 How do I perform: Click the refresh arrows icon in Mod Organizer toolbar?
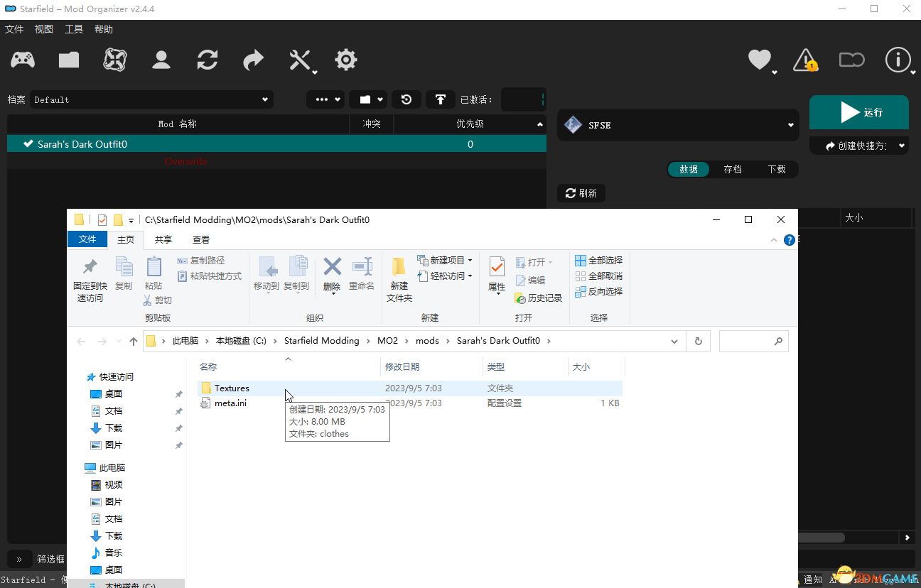coord(208,60)
